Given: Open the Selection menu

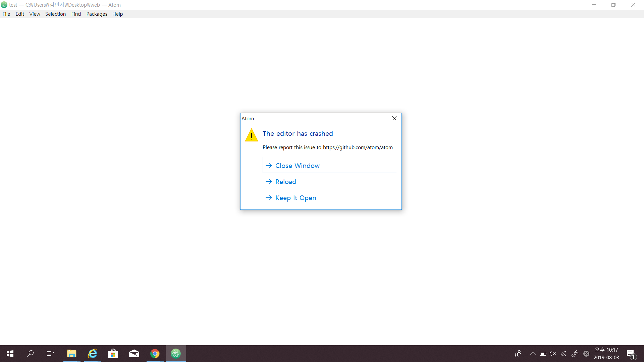Looking at the screenshot, I should tap(55, 14).
